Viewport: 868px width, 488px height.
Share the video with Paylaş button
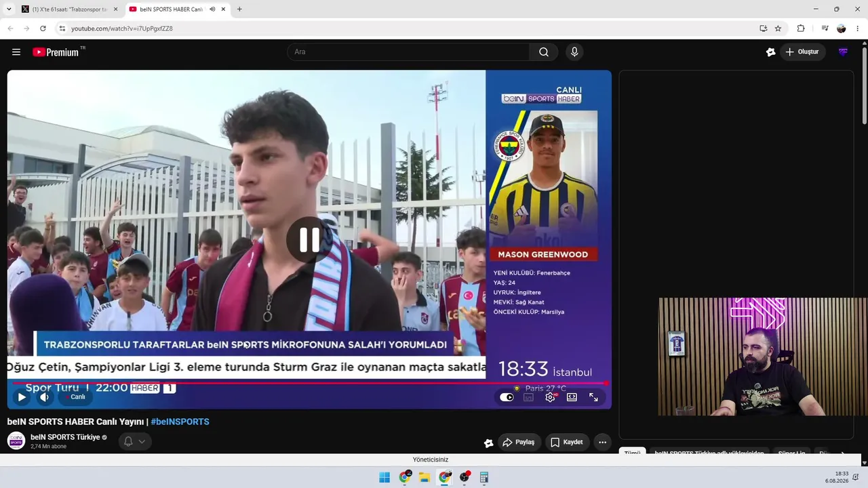click(x=519, y=442)
